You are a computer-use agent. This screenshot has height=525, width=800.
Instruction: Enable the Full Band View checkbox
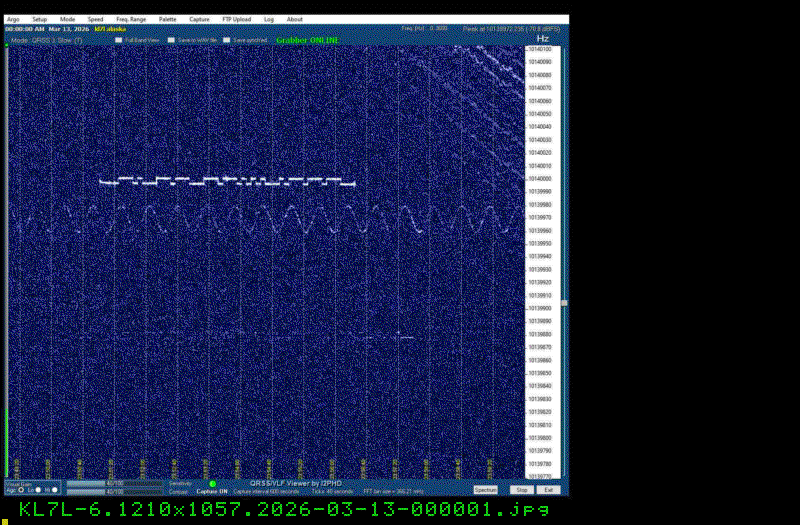click(118, 40)
